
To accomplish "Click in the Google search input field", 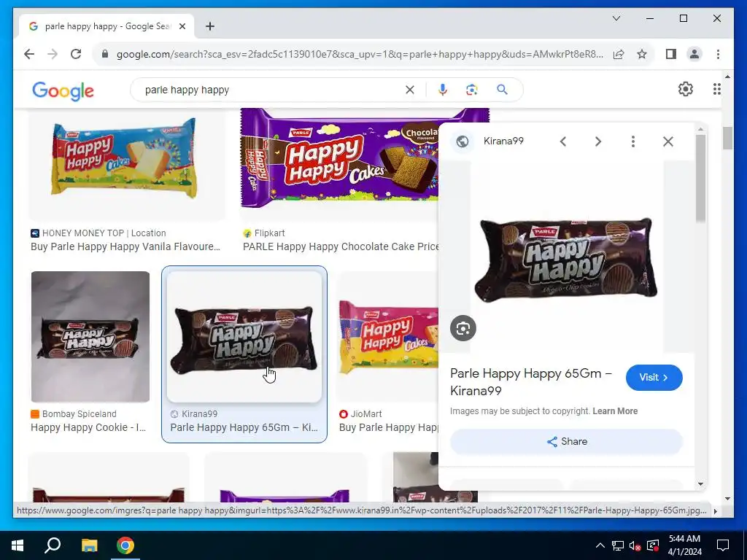I will point(271,90).
